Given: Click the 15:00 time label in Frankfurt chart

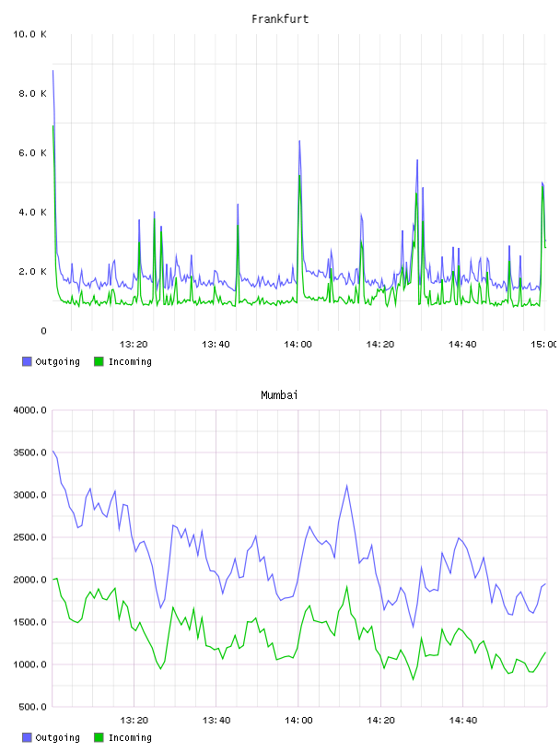Looking at the screenshot, I should (543, 345).
